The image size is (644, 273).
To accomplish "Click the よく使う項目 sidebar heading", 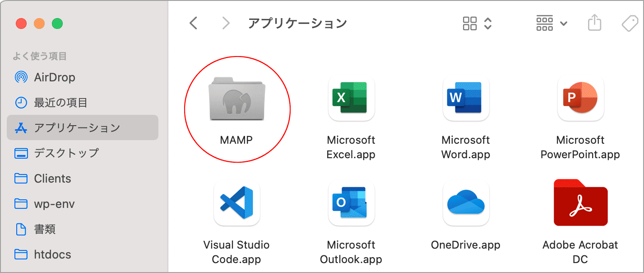I will click(x=40, y=56).
